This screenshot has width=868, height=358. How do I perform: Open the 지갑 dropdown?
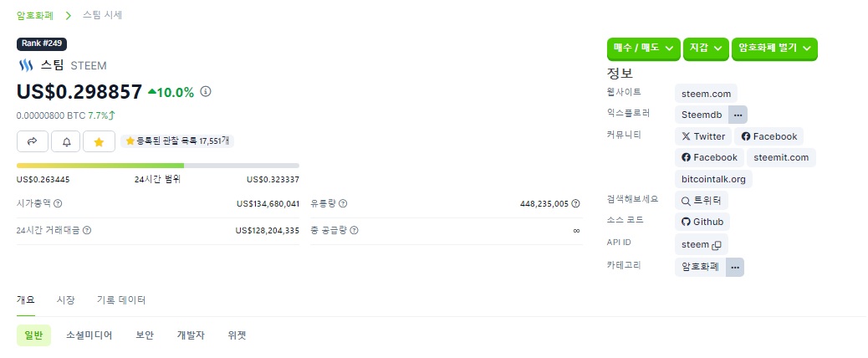pyautogui.click(x=706, y=49)
